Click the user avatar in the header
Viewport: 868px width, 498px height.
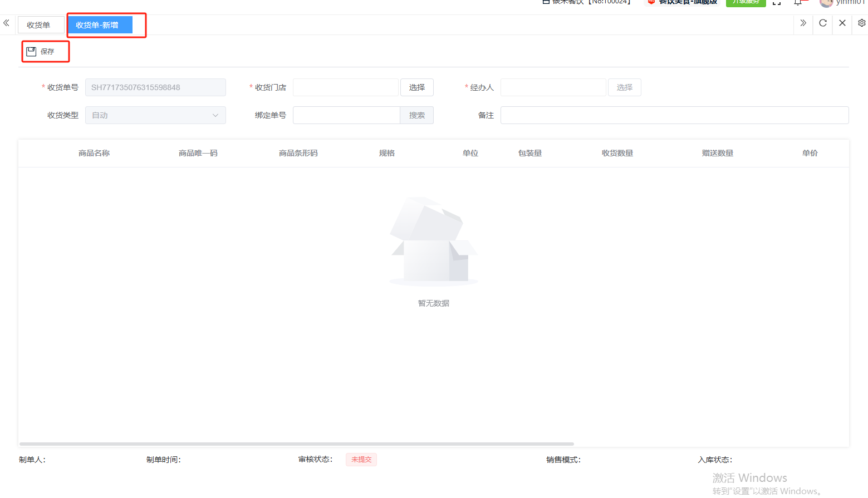pos(826,3)
